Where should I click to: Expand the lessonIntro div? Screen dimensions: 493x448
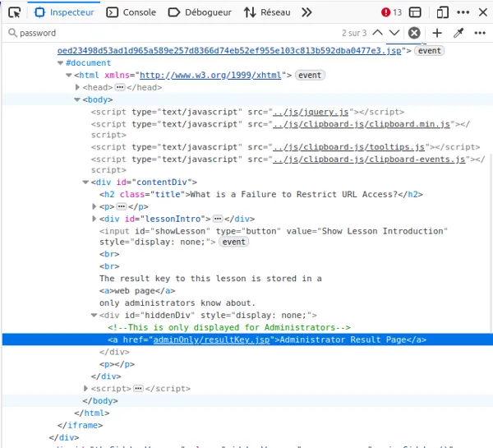[x=94, y=219]
